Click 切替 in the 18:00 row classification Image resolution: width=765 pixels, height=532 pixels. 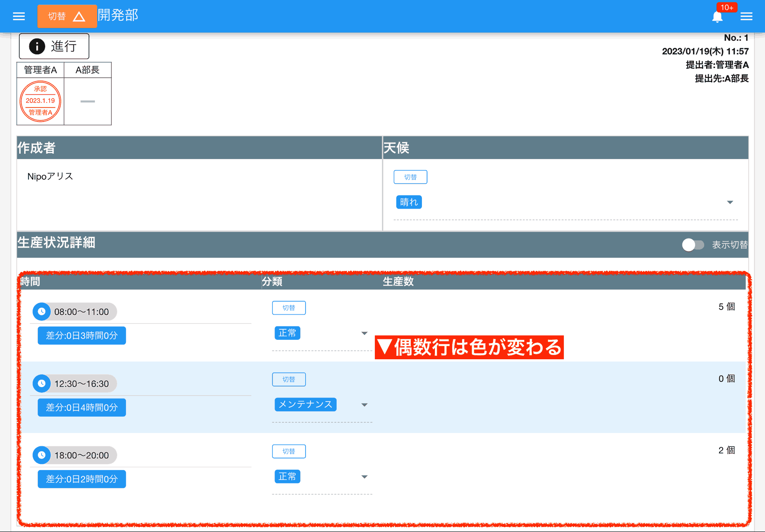(x=289, y=451)
